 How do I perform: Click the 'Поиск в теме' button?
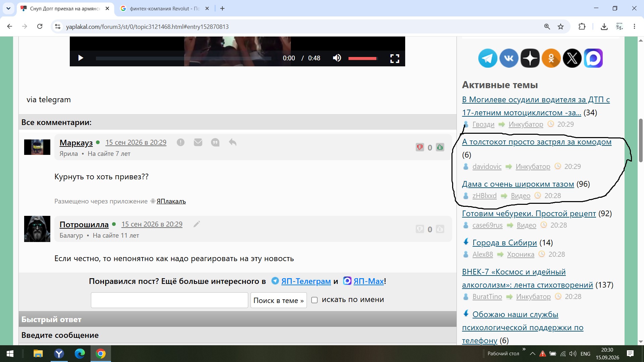(x=278, y=300)
